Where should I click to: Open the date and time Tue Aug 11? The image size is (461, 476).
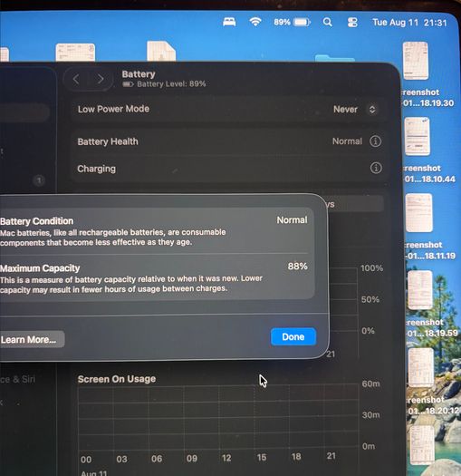click(409, 23)
